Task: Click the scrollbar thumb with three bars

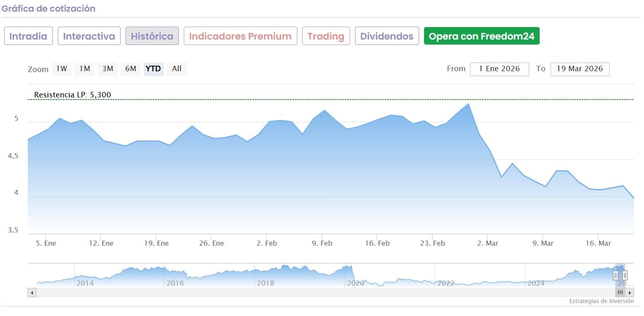Action: [620, 293]
